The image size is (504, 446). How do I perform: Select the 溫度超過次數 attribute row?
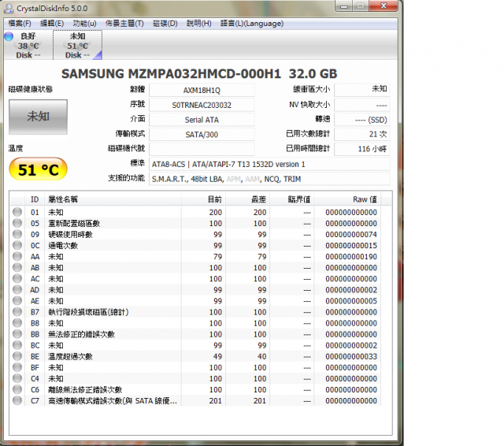pos(195,357)
